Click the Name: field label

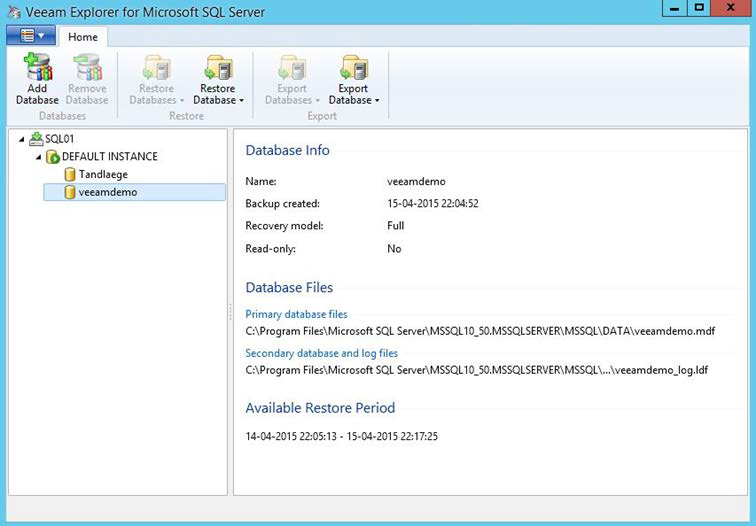tap(261, 182)
